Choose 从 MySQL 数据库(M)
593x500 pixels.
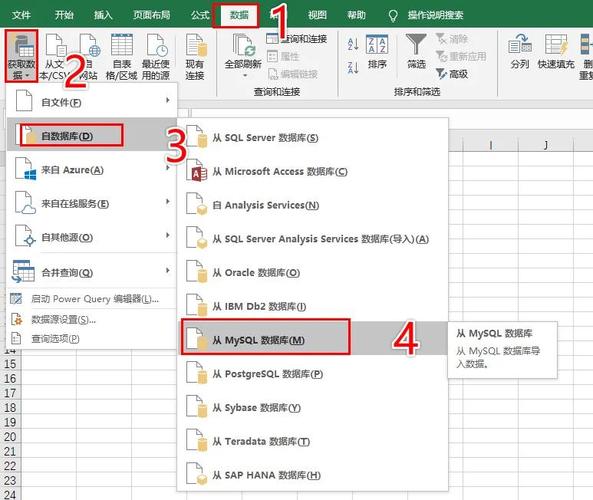313,340
